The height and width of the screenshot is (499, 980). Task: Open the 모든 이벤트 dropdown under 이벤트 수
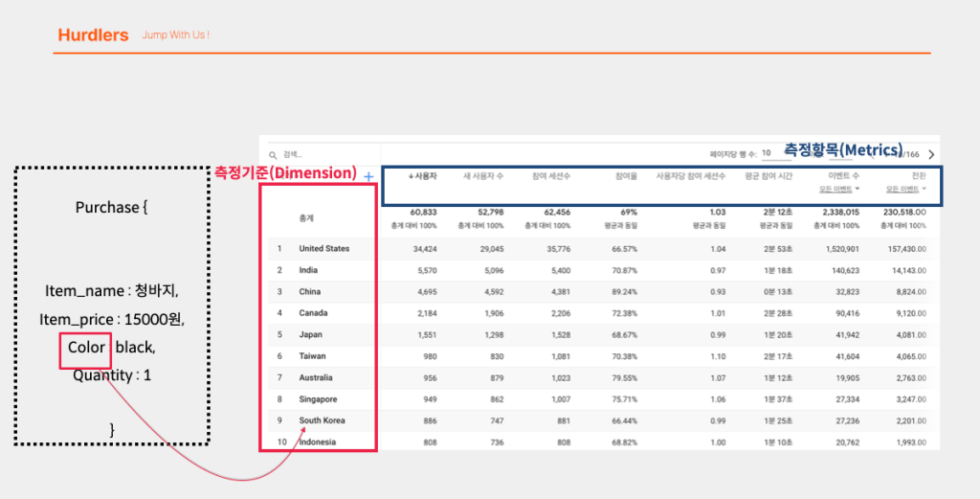839,189
